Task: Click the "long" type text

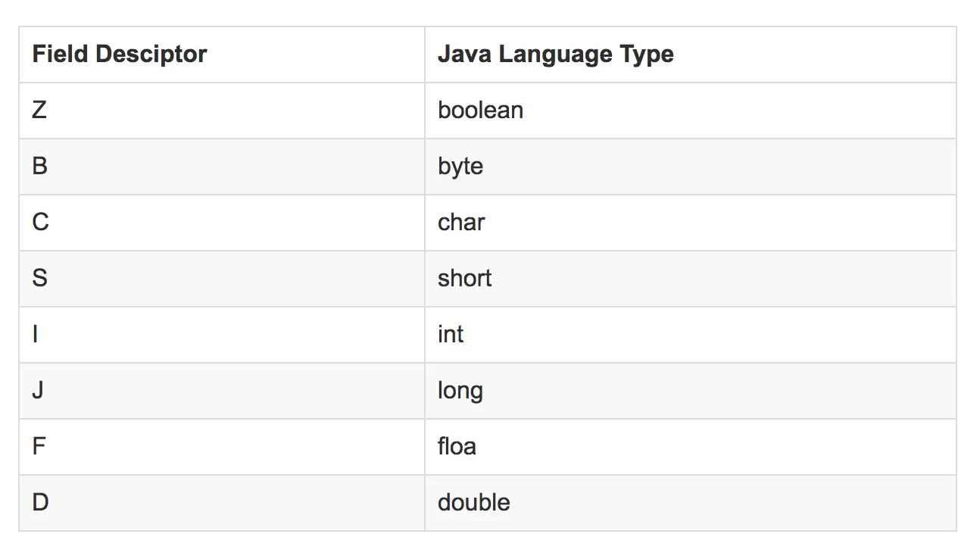Action: click(460, 391)
